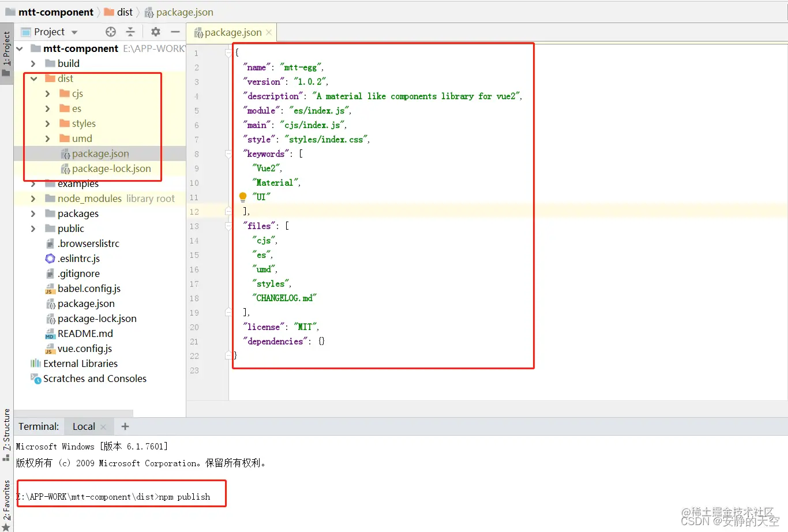The image size is (788, 532).
Task: Close the package.json editor tab
Action: (x=269, y=32)
